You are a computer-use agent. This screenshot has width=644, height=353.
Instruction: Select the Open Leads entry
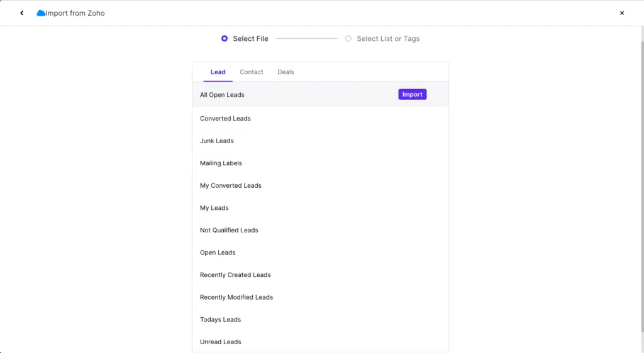pos(321,253)
